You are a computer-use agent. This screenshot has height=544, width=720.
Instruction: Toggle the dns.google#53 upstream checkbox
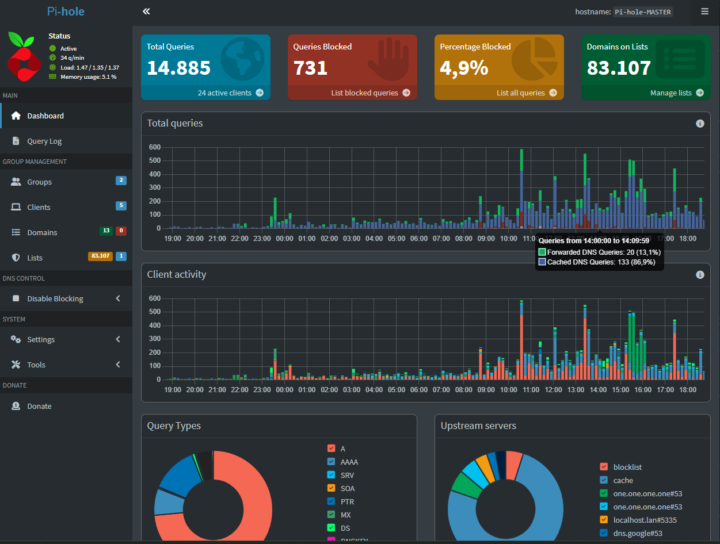tap(604, 533)
